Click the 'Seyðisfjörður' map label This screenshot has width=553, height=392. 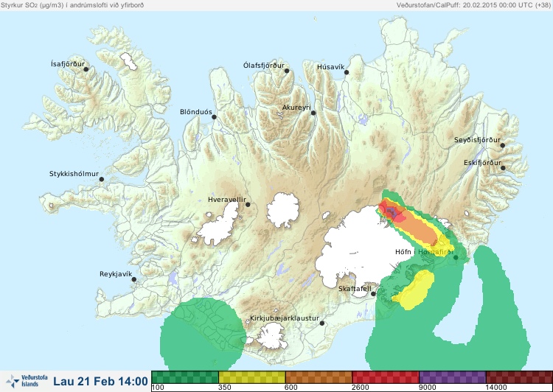click(x=477, y=140)
